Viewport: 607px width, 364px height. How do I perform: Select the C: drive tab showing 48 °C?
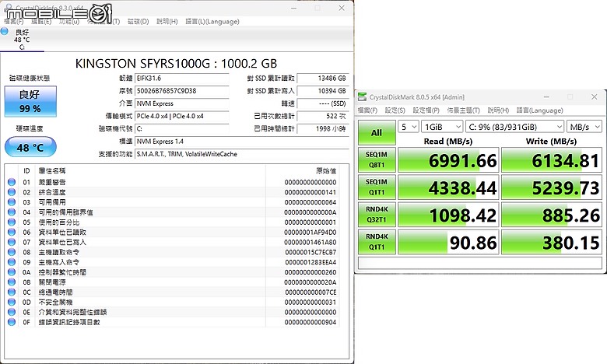(22, 40)
